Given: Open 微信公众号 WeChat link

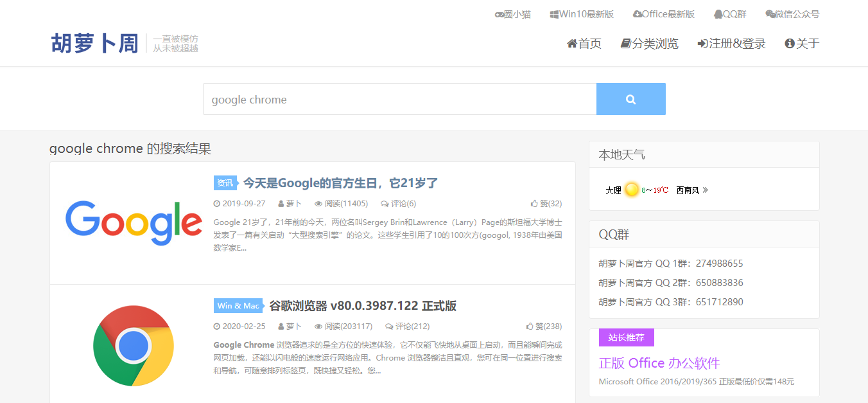Looking at the screenshot, I should (x=792, y=14).
